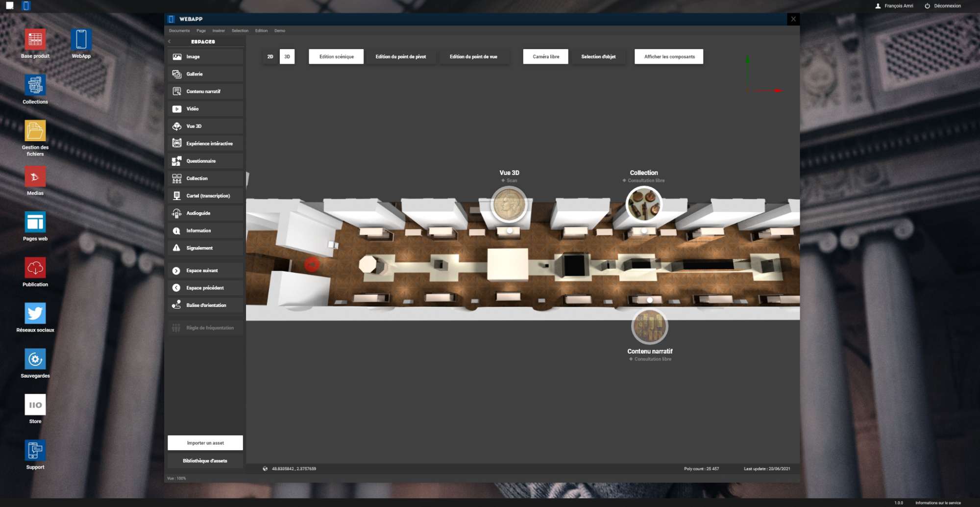Select the Vue 3D coin thumbnail marker
This screenshot has width=980, height=507.
[509, 204]
